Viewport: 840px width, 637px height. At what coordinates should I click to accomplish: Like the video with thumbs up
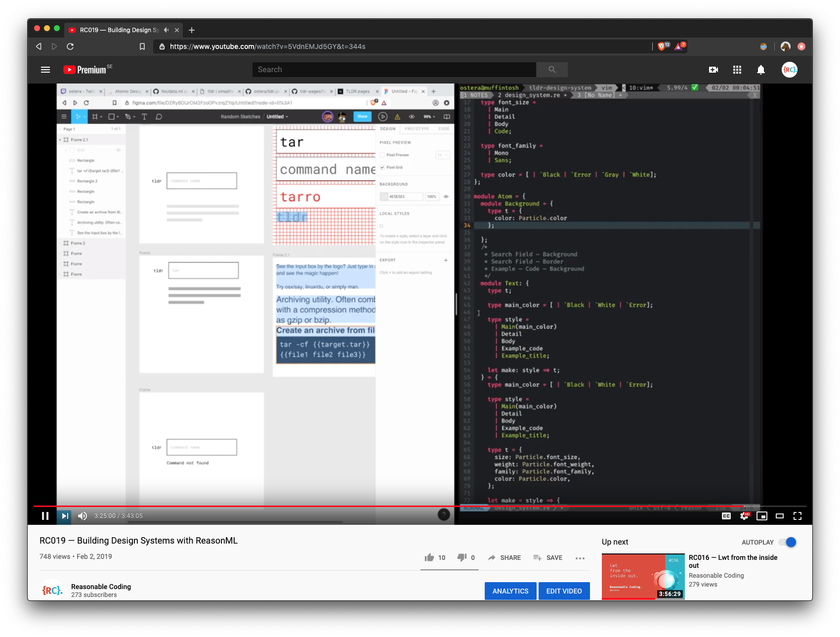tap(429, 557)
